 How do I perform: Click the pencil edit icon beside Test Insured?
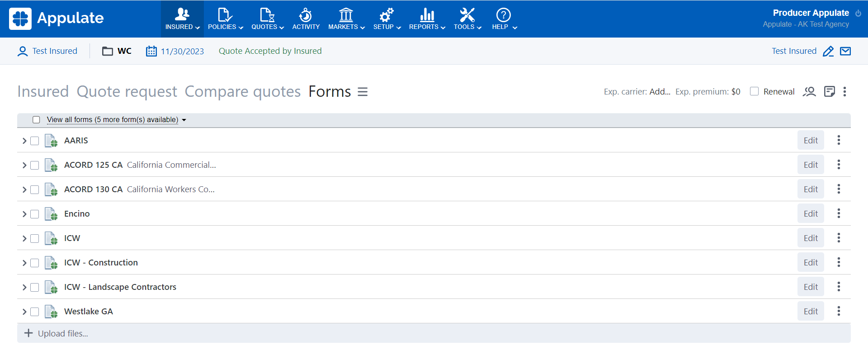tap(828, 51)
